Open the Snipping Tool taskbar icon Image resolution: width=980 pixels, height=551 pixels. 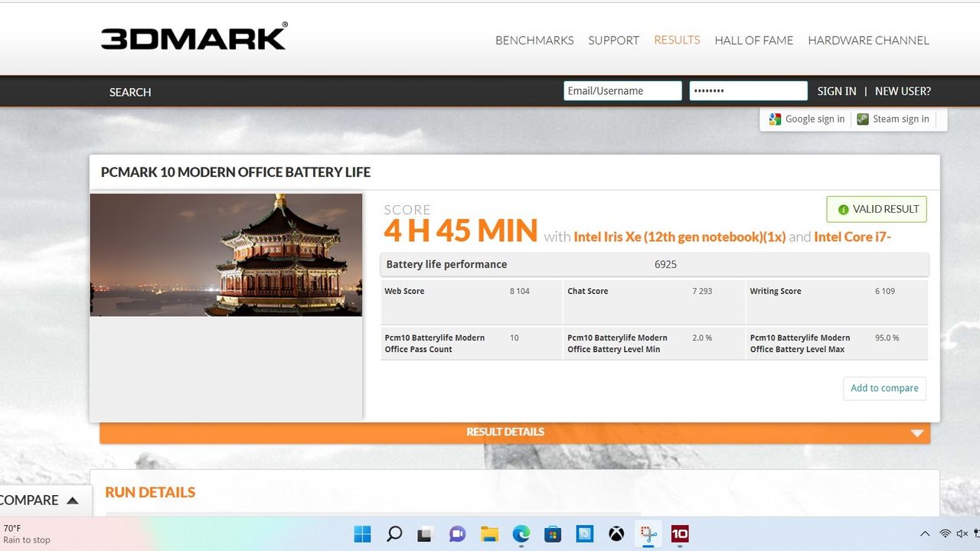pos(648,533)
